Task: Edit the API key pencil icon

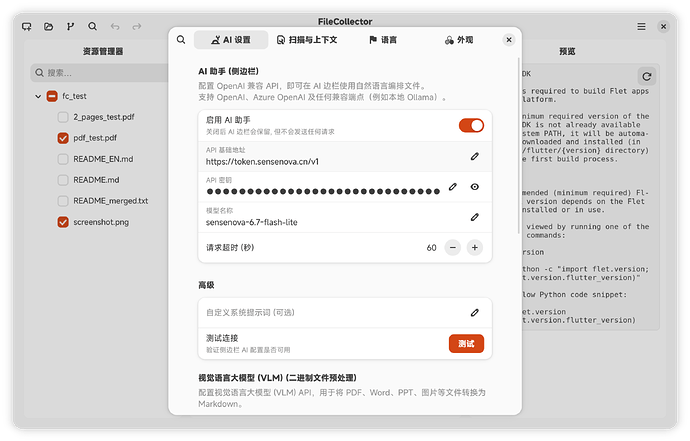Action: tap(452, 187)
